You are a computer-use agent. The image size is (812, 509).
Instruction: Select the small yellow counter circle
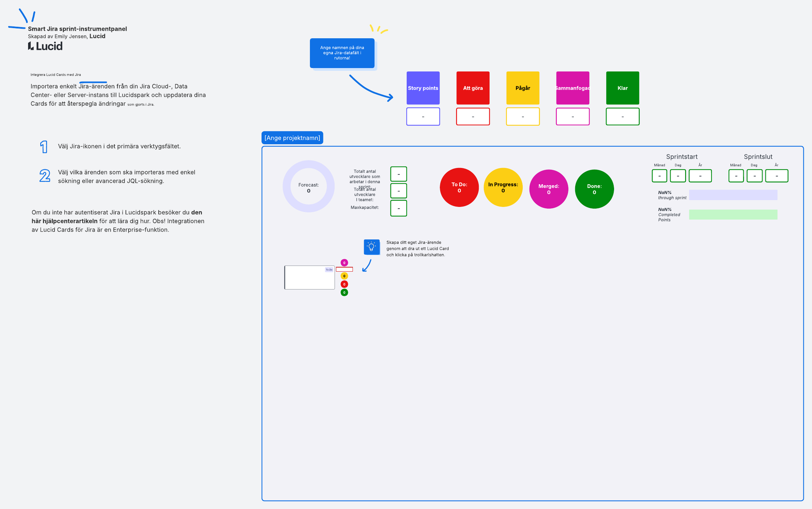tap(344, 276)
